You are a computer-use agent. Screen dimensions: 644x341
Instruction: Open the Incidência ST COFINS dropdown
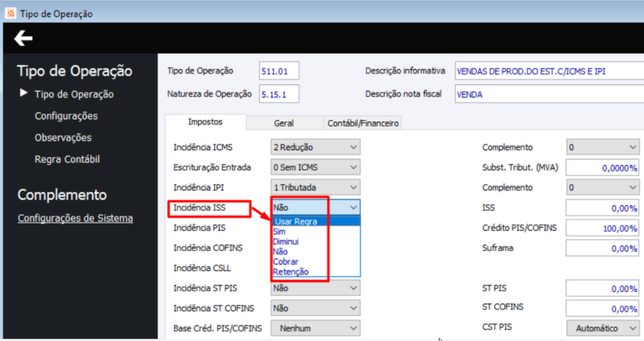316,308
